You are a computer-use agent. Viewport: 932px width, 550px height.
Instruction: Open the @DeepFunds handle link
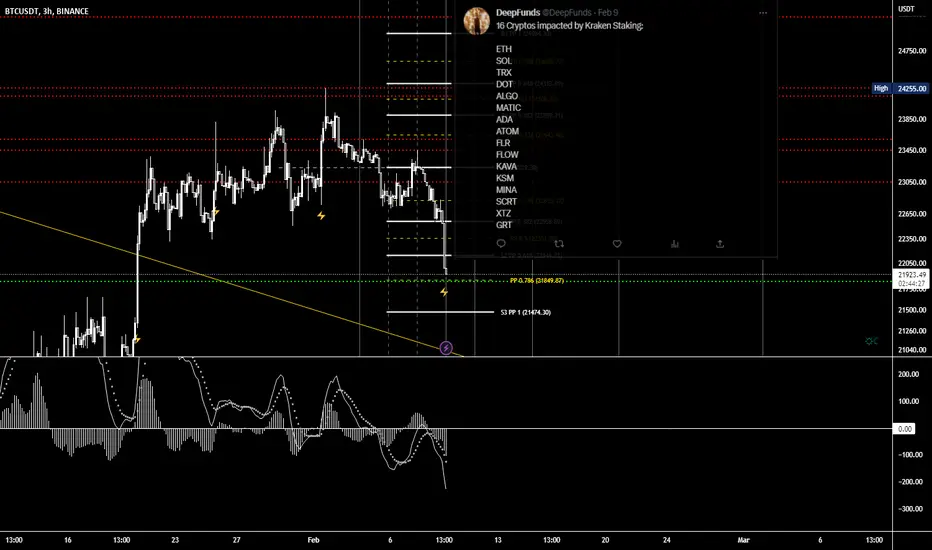566,12
